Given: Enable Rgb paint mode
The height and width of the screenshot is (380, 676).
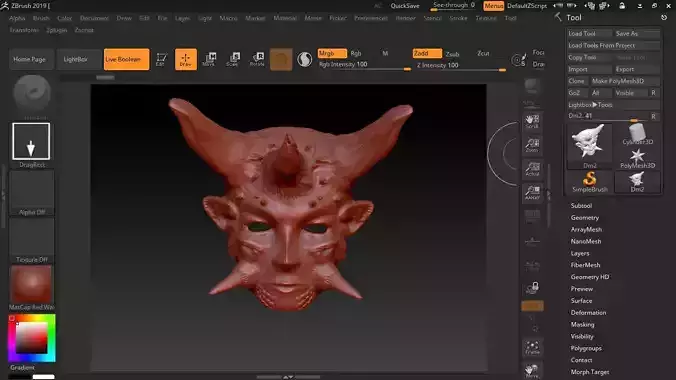Looking at the screenshot, I should tap(356, 53).
